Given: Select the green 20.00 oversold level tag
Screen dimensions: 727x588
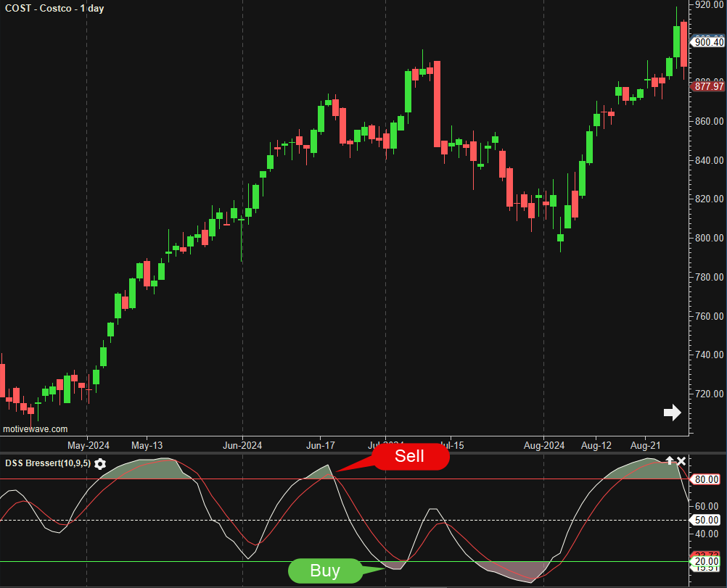Looking at the screenshot, I should 707,561.
